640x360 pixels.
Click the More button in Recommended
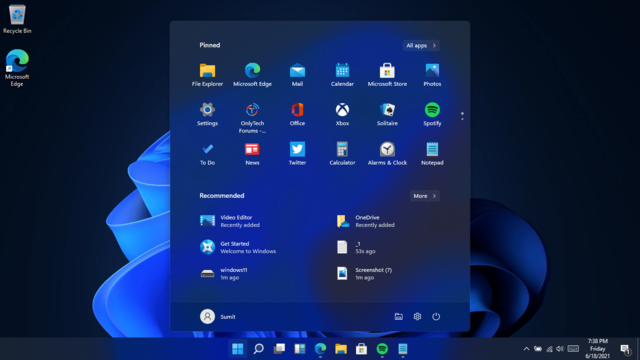[x=424, y=196]
